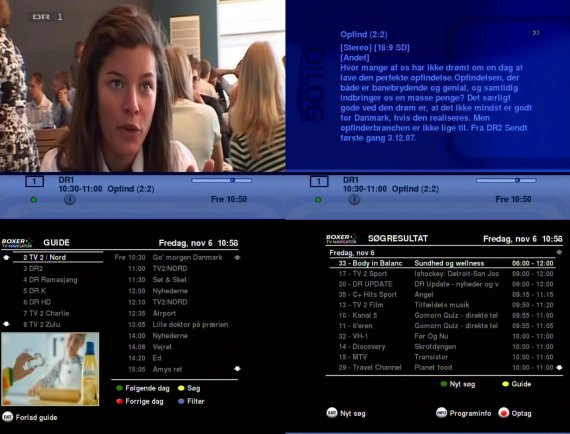Select the 10 - Kanal 5 result

point(442,316)
